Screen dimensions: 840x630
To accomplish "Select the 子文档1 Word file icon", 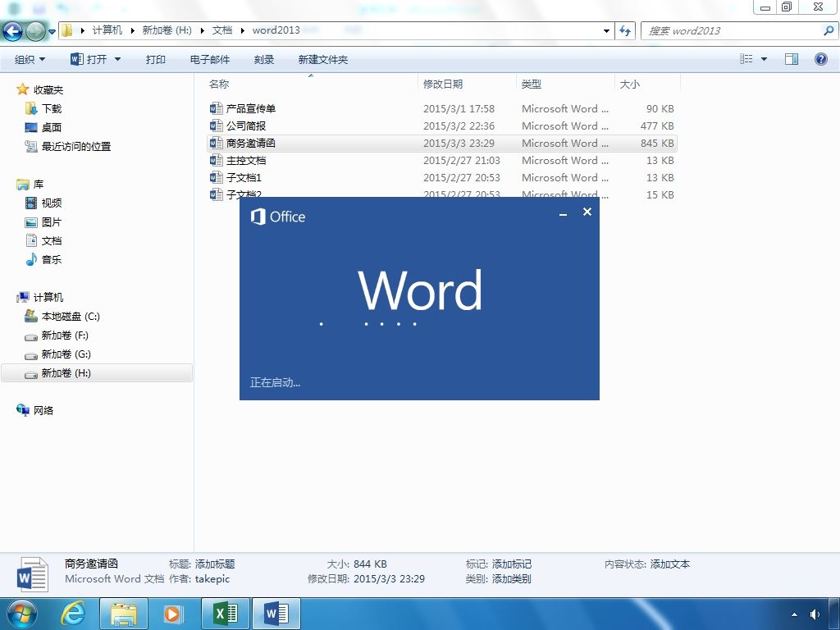I will click(x=217, y=177).
